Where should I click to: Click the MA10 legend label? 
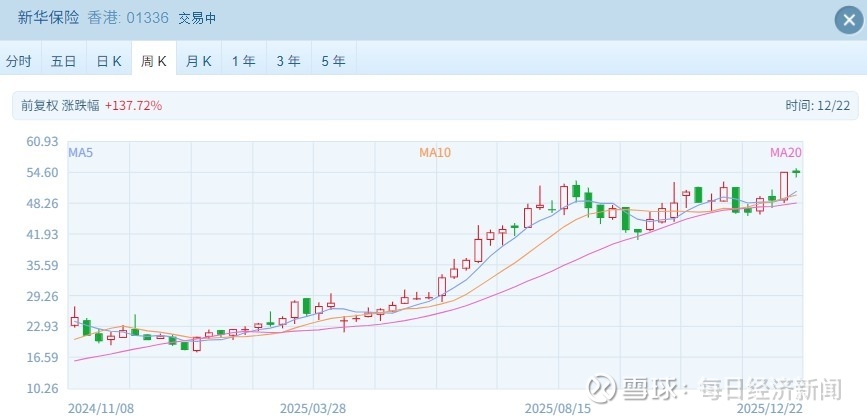[435, 153]
